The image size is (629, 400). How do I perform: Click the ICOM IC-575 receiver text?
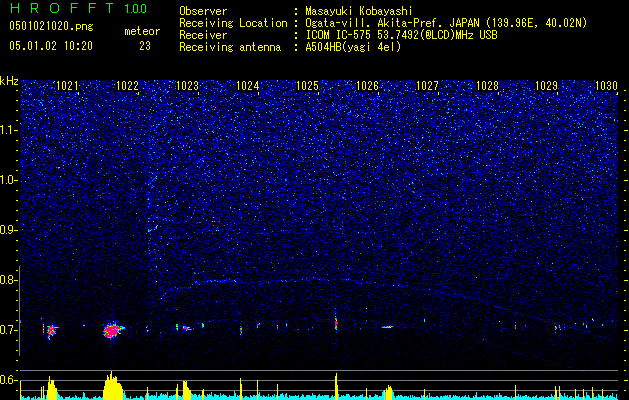[x=401, y=35]
